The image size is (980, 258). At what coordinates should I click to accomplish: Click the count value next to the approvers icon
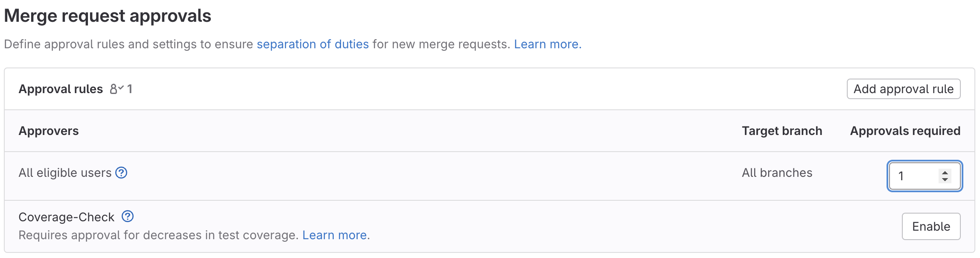(x=131, y=89)
